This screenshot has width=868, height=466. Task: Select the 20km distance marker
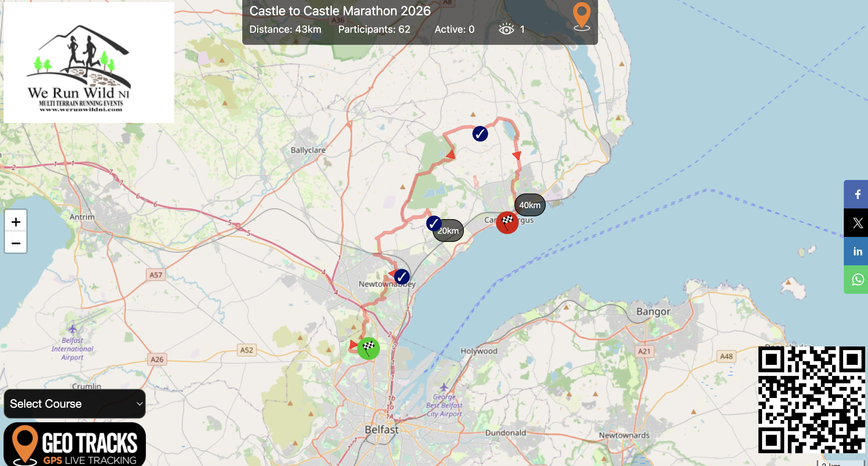451,232
